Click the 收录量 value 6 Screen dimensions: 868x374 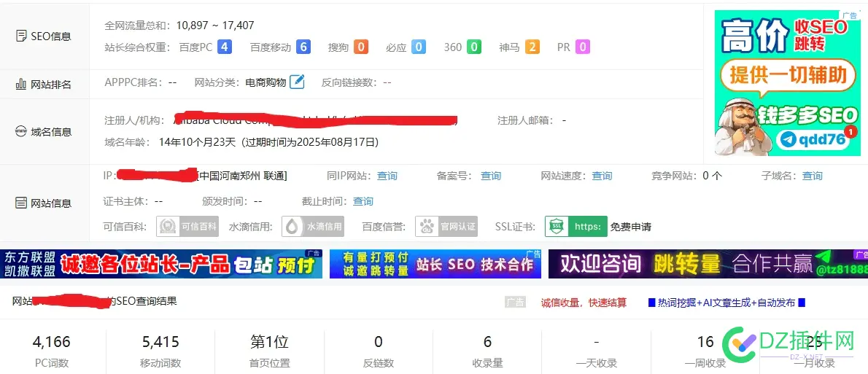point(487,342)
